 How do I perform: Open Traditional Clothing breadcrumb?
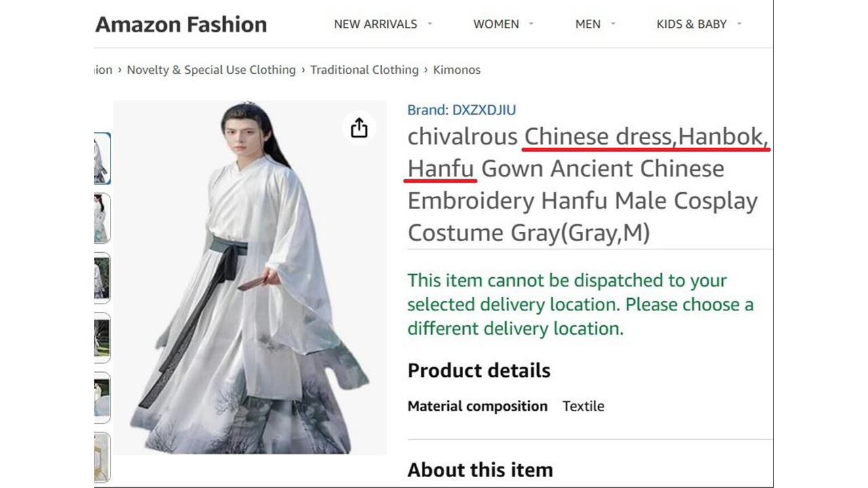pyautogui.click(x=365, y=70)
